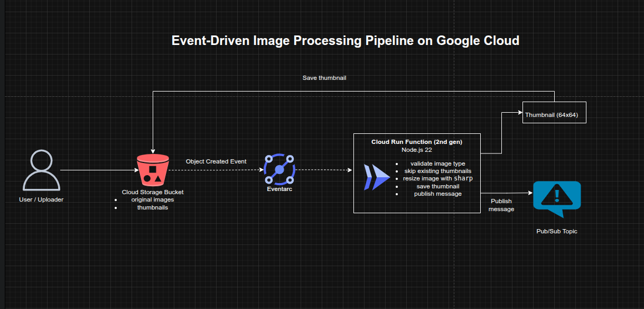Screen dimensions: 644x309
Task: Click the Publish message label
Action: click(x=501, y=205)
